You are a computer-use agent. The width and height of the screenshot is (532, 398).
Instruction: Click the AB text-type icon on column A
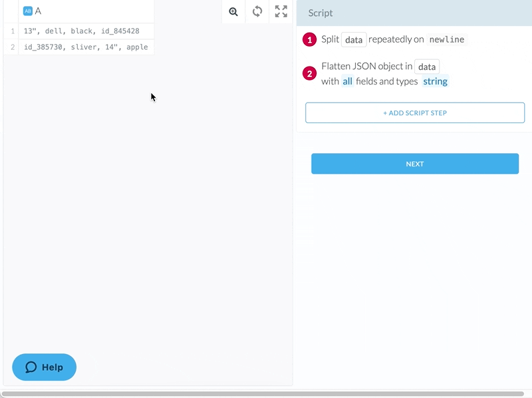[x=27, y=11]
